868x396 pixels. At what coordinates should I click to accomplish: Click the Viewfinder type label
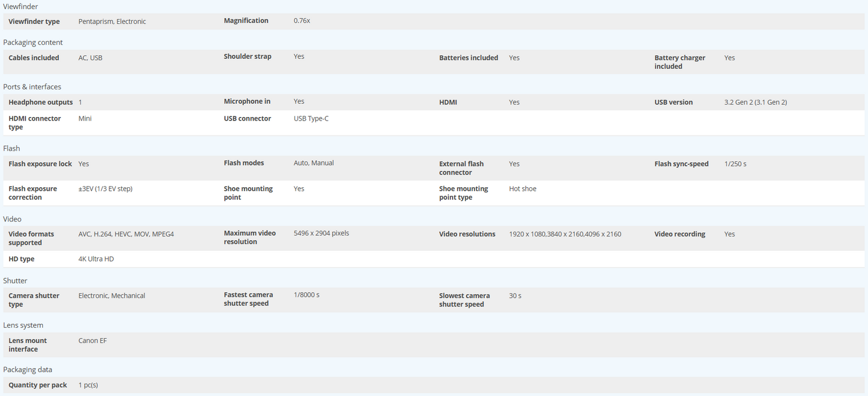pyautogui.click(x=34, y=22)
